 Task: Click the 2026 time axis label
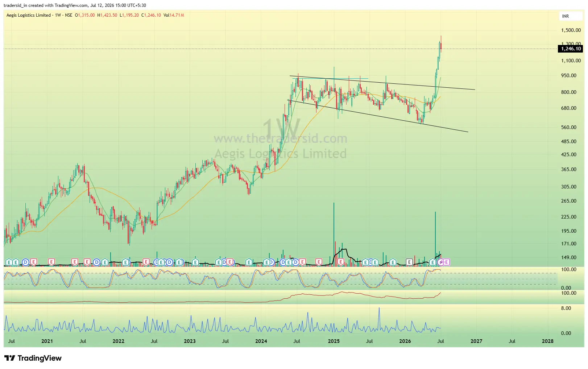tap(405, 341)
